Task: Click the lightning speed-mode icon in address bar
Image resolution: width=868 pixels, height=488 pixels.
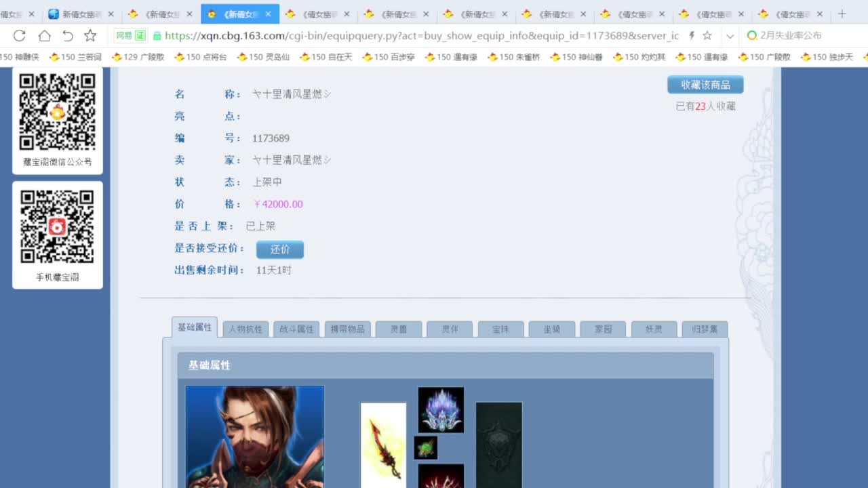Action: pos(692,36)
